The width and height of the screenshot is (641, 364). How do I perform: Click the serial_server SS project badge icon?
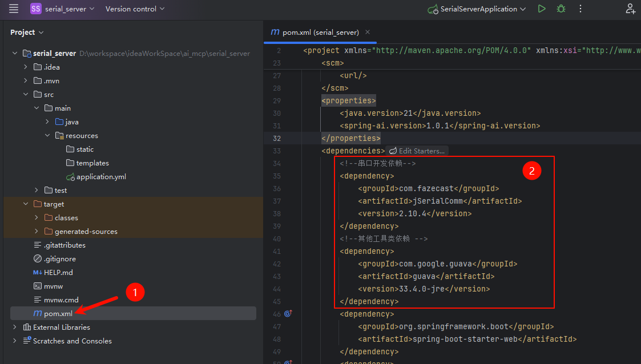[x=36, y=9]
